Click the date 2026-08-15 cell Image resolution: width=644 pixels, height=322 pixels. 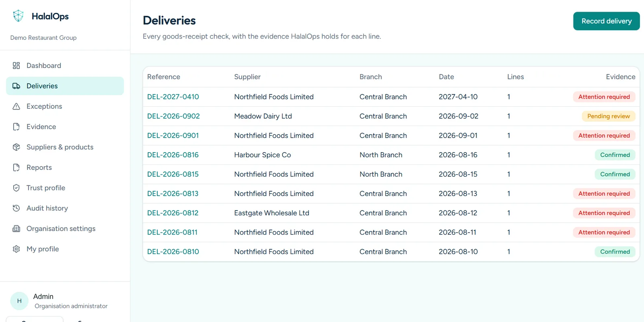point(458,174)
